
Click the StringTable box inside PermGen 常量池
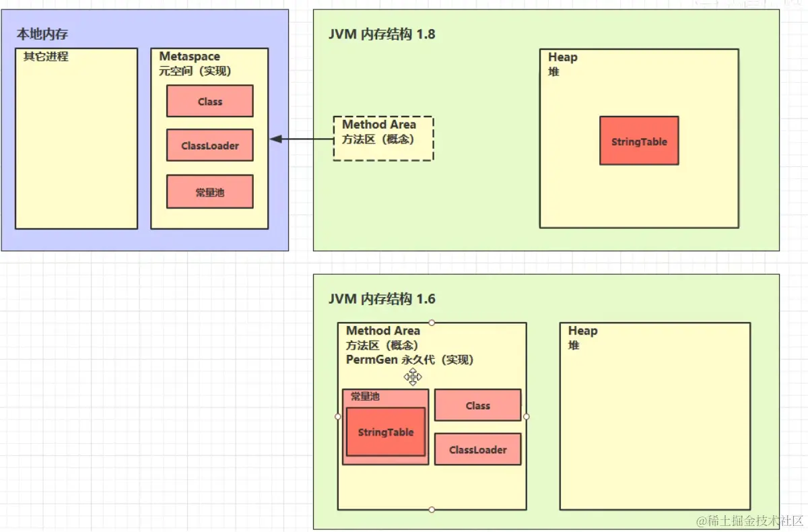click(x=386, y=432)
